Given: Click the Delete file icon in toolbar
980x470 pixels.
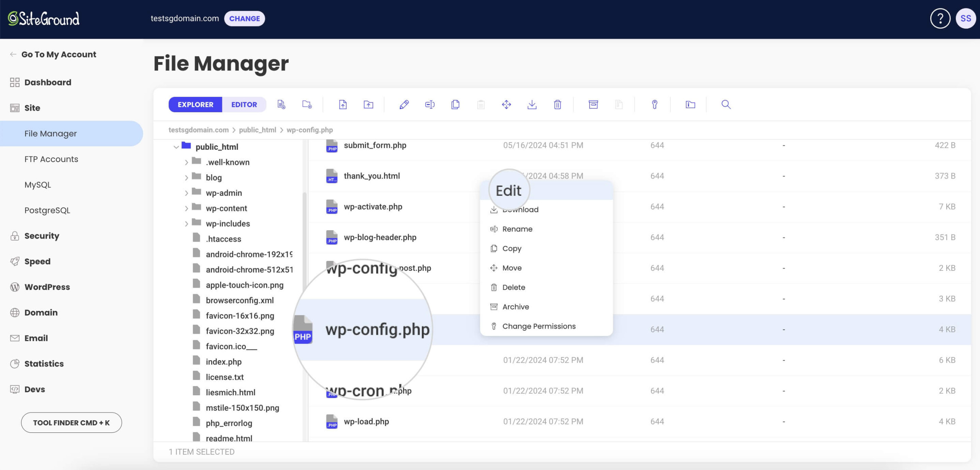Looking at the screenshot, I should pos(556,104).
